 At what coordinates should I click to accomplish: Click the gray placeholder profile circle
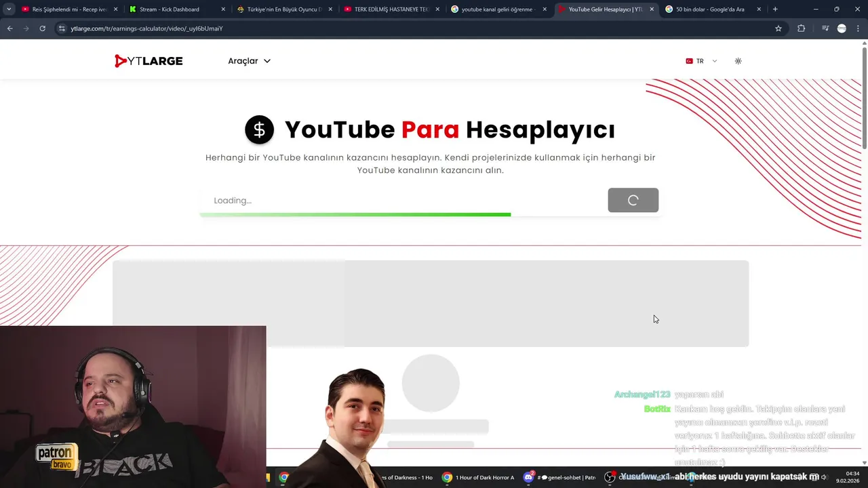(x=431, y=383)
